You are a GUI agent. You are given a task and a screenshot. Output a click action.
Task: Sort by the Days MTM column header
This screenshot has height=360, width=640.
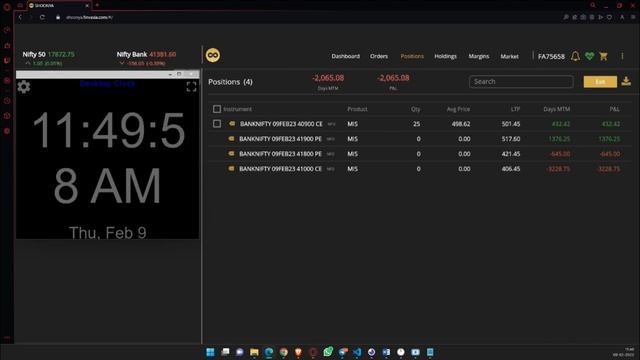(x=557, y=109)
